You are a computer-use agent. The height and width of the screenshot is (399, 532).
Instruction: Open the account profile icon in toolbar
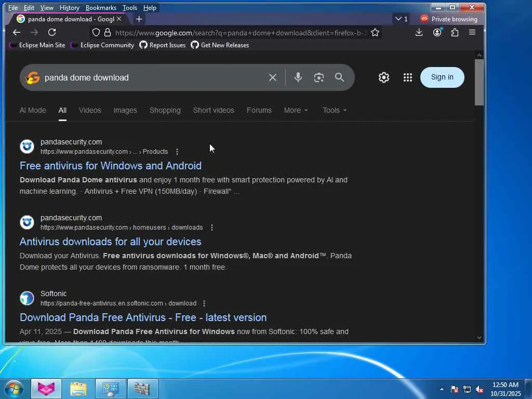pos(437,32)
